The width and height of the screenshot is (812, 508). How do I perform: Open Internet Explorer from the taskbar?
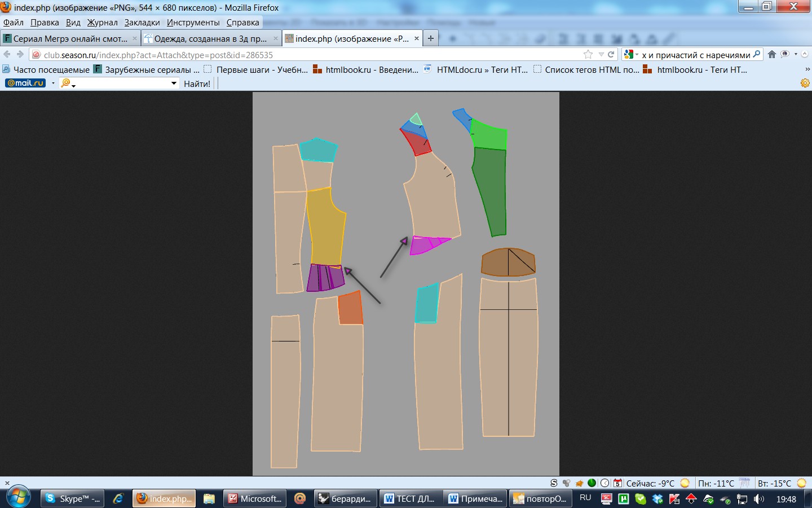(x=118, y=499)
